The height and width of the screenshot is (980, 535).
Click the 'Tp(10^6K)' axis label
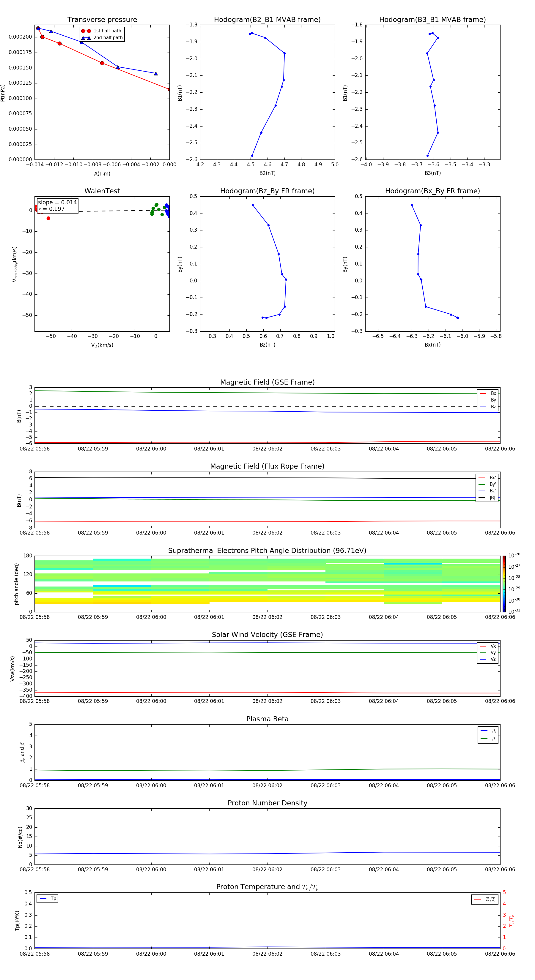pyautogui.click(x=17, y=921)
